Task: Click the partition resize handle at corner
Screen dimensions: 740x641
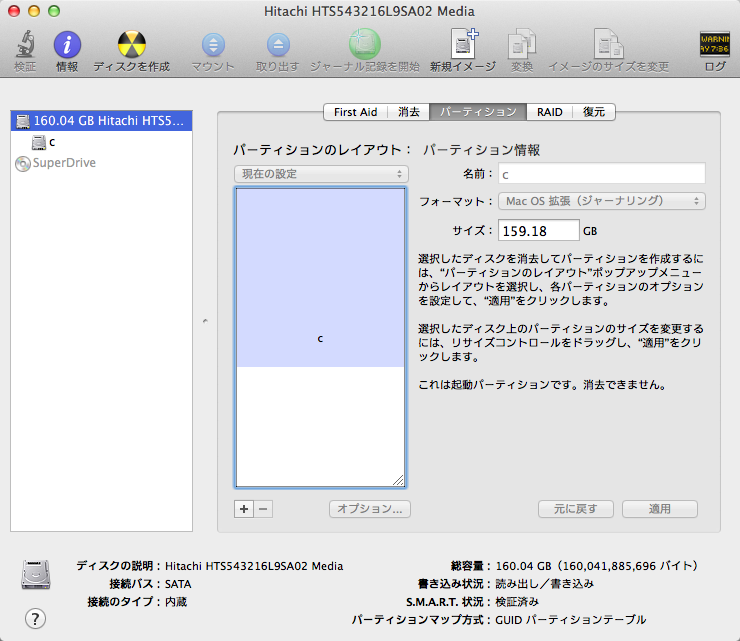Action: click(x=398, y=480)
